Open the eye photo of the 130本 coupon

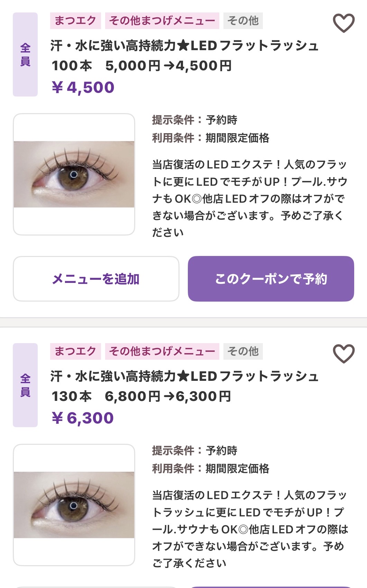pos(74,505)
